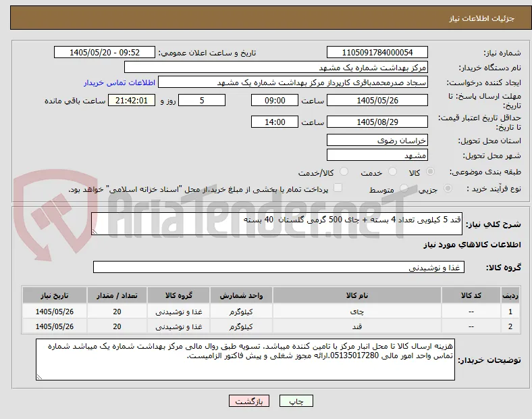Image resolution: width=532 pixels, height=419 pixels.
Task: Click the validity time 14:00 field
Action: tap(275, 122)
